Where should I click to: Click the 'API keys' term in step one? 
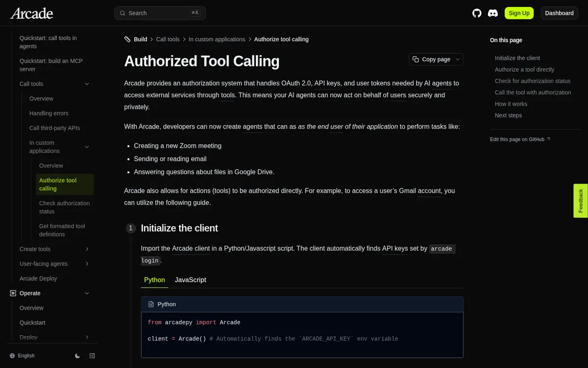(x=395, y=248)
